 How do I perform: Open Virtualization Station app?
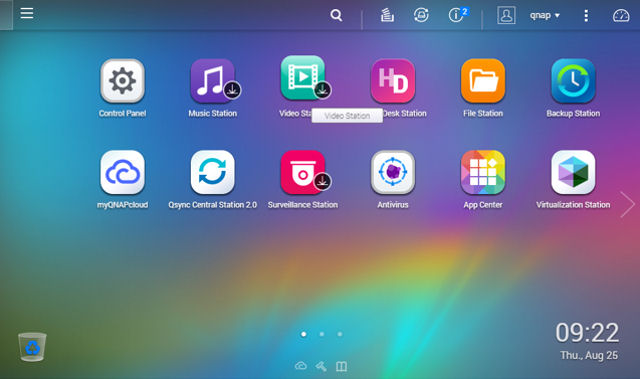point(573,172)
